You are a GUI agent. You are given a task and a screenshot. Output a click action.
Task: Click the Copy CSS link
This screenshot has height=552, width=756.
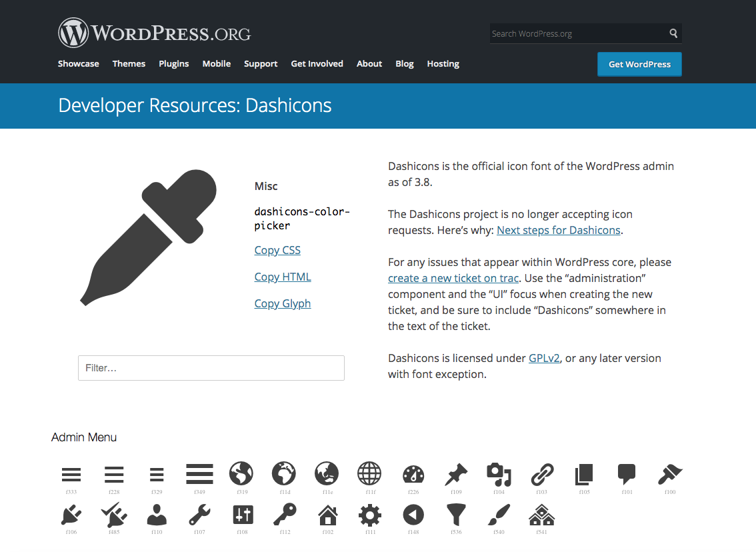point(277,250)
